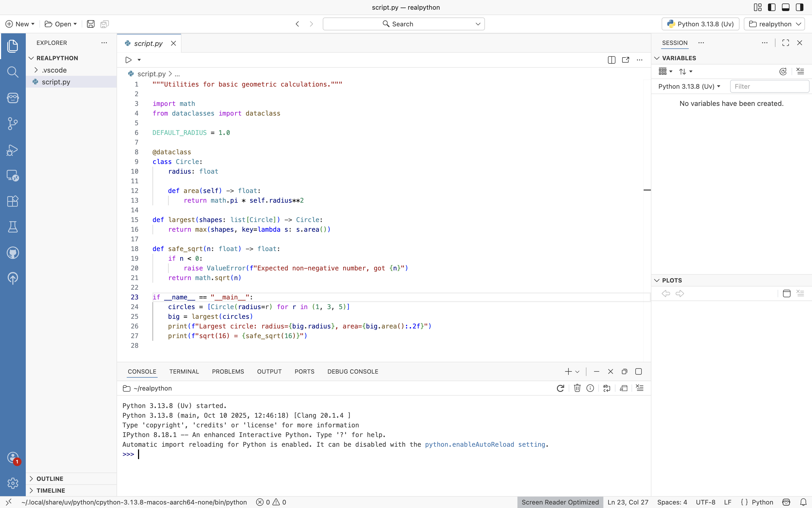This screenshot has height=508, width=812.
Task: Click the save file icon in toolbar
Action: tap(90, 24)
